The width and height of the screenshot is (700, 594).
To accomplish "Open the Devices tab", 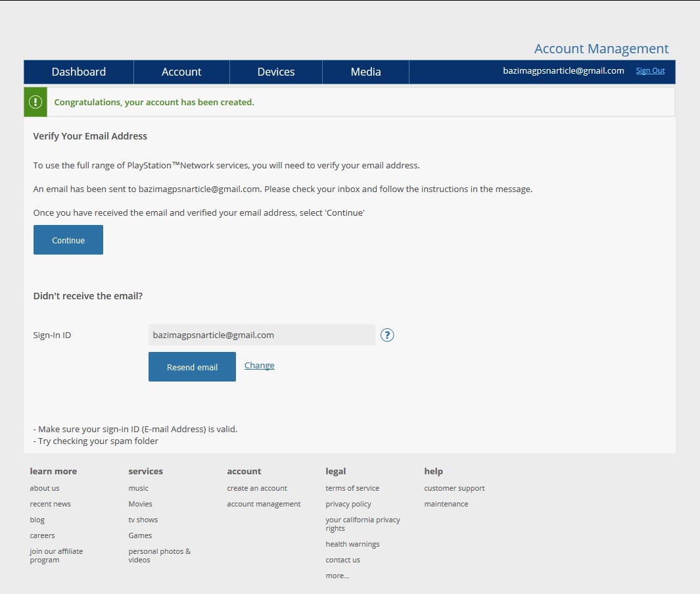I will click(276, 72).
